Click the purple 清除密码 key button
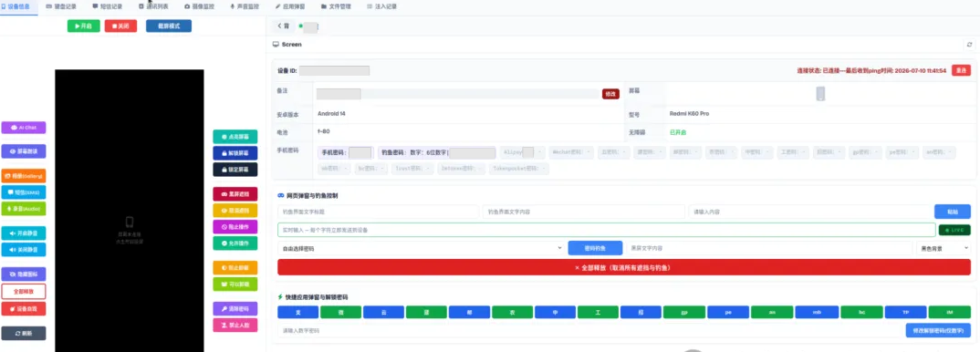 click(235, 308)
